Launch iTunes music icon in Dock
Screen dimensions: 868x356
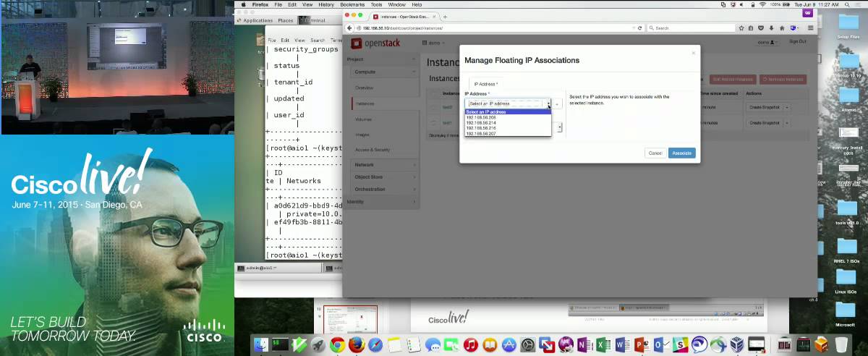471,344
